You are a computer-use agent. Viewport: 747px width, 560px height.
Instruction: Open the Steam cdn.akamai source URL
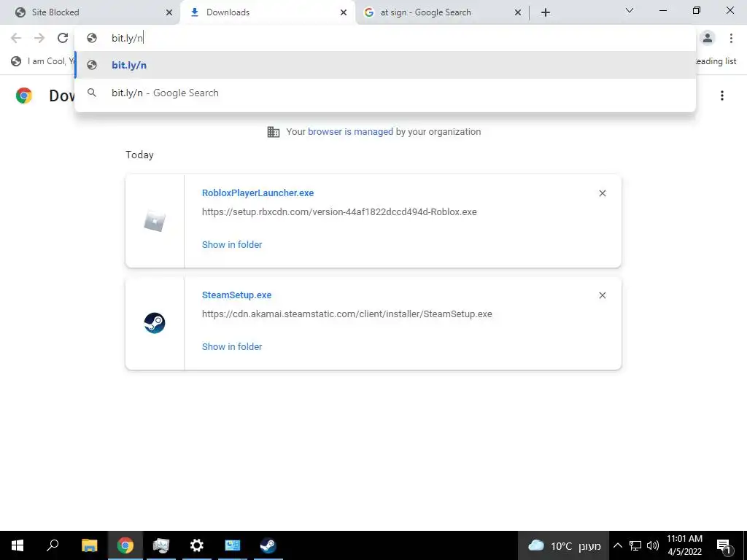pos(347,314)
